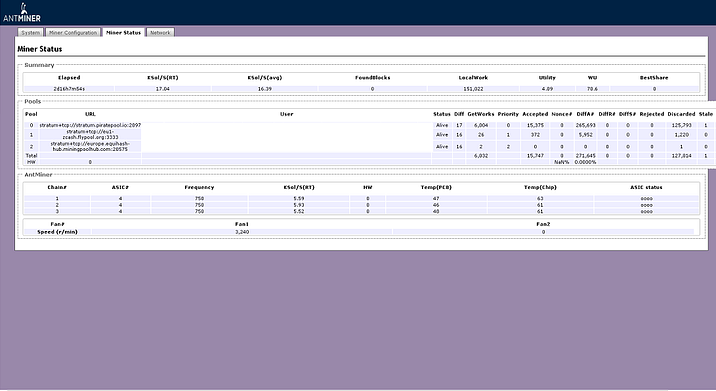Click the piratepool.io pool URL

tap(90, 125)
